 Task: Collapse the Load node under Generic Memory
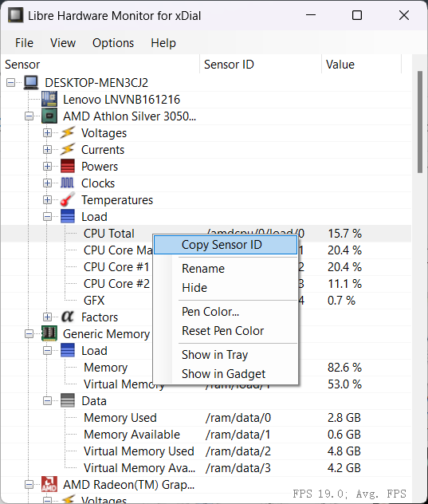(47, 350)
